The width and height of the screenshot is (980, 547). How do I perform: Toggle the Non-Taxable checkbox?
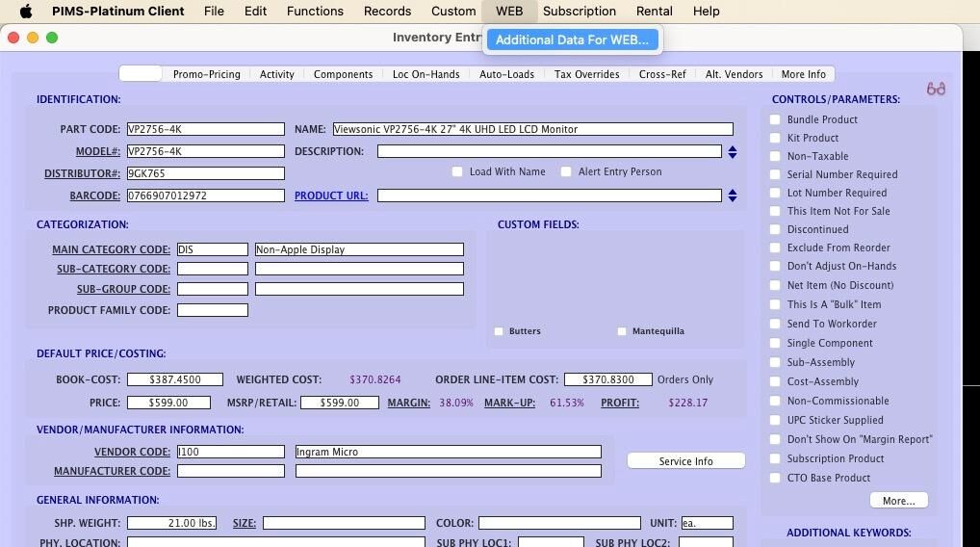click(775, 156)
